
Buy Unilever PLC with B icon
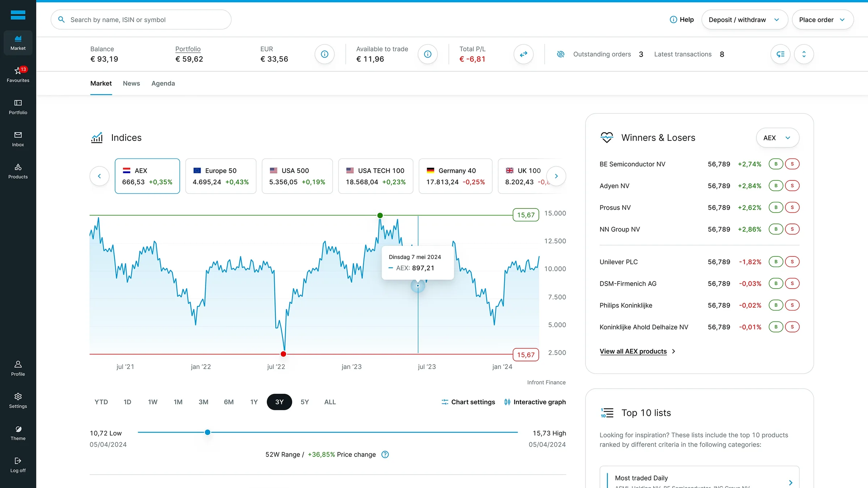pyautogui.click(x=776, y=262)
